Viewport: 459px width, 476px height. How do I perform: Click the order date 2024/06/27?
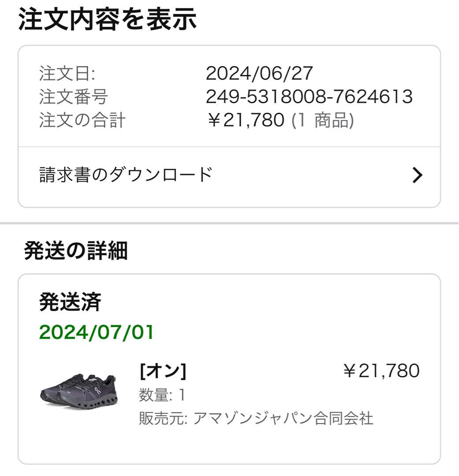[259, 73]
